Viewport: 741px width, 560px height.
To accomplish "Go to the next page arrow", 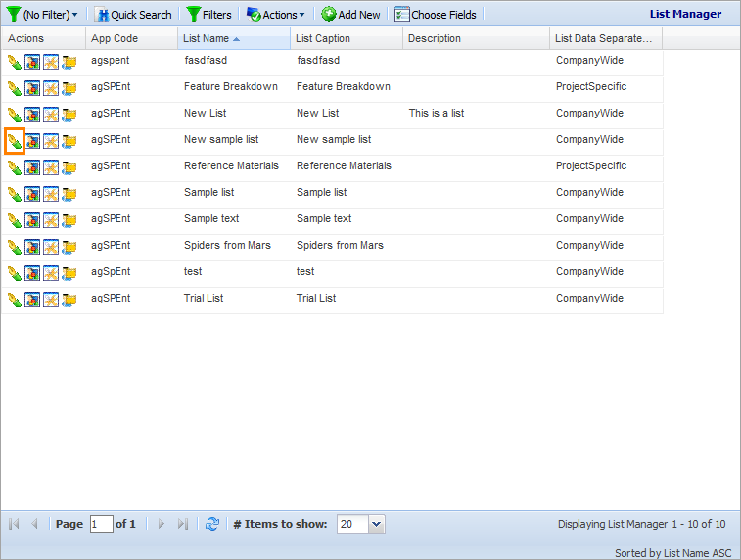I will tap(162, 524).
